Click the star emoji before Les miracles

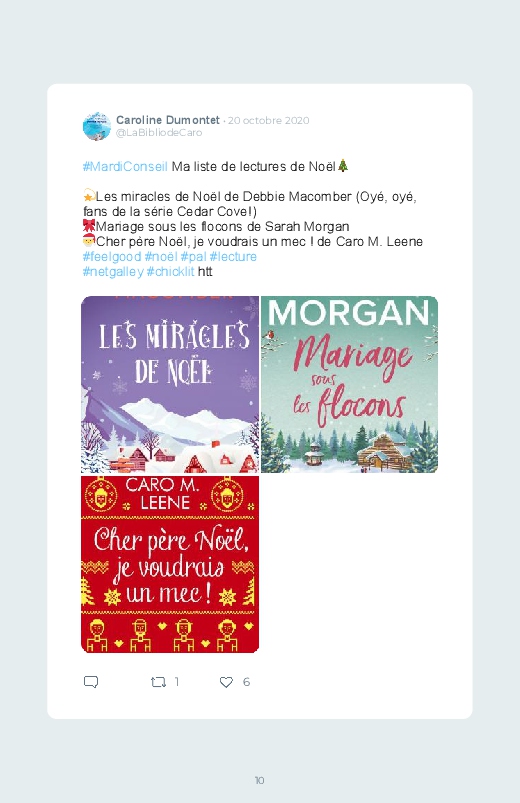(x=89, y=196)
